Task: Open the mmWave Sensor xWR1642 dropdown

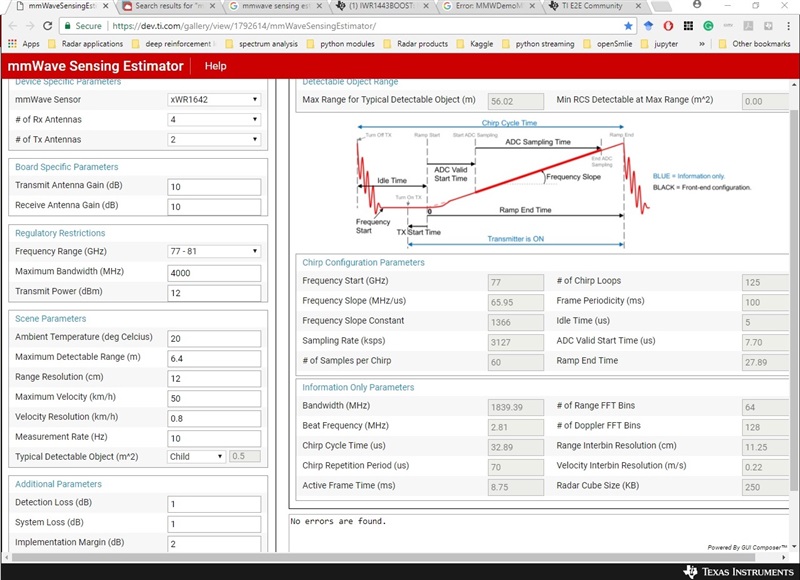Action: tap(214, 99)
